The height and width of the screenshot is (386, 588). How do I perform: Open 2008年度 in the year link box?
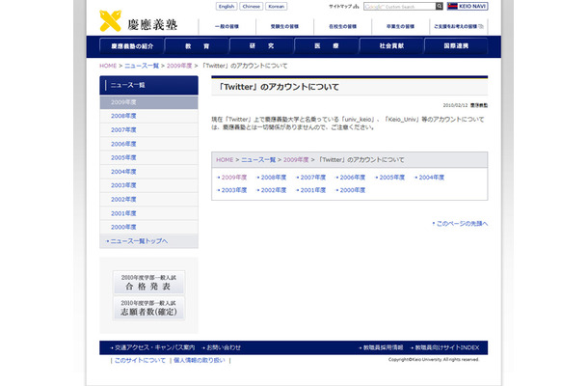pos(272,178)
